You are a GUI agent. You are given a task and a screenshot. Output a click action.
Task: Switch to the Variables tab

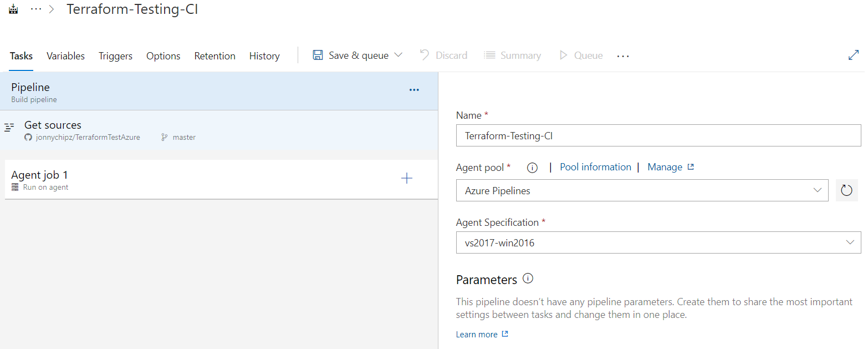[x=65, y=56]
